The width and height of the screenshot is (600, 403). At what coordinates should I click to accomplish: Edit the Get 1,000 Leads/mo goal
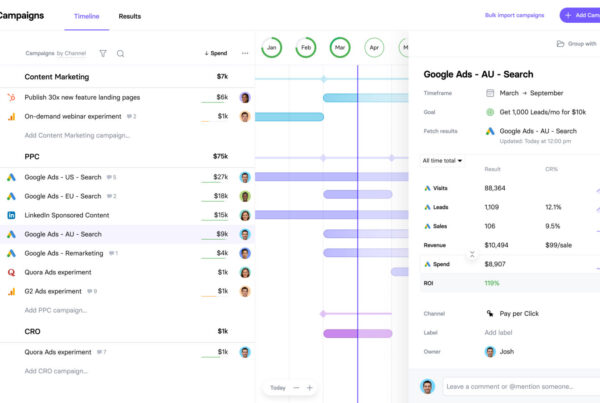click(543, 112)
